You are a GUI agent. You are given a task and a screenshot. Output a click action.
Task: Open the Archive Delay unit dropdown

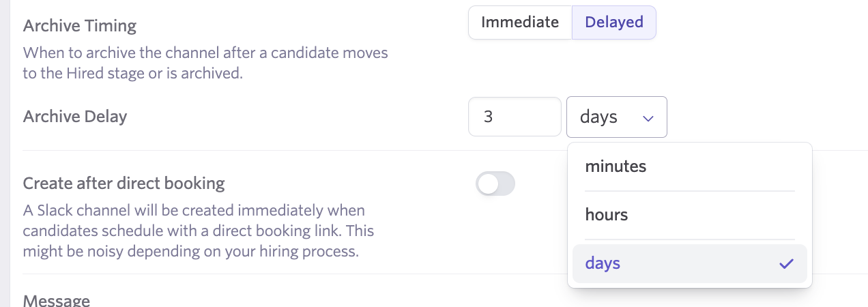click(x=616, y=117)
